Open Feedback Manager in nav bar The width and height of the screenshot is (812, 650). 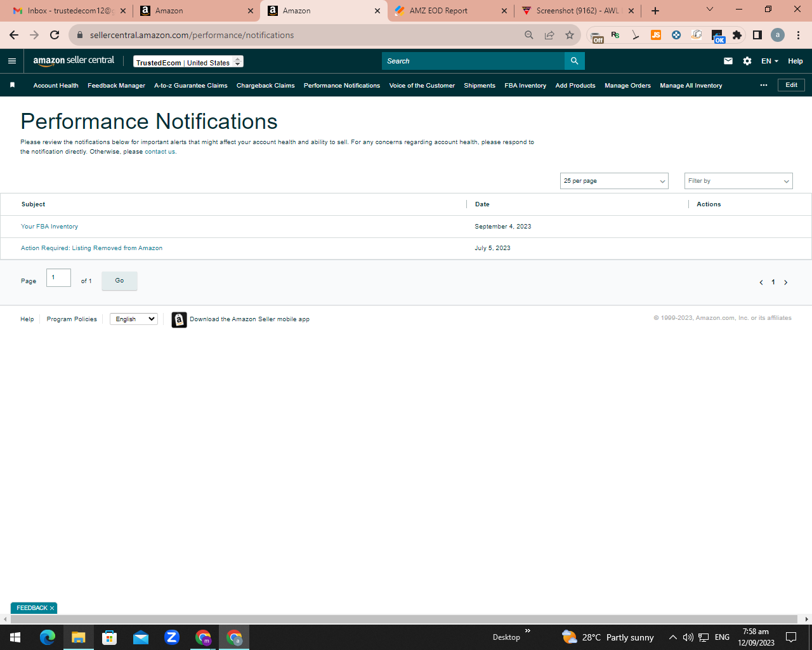116,85
